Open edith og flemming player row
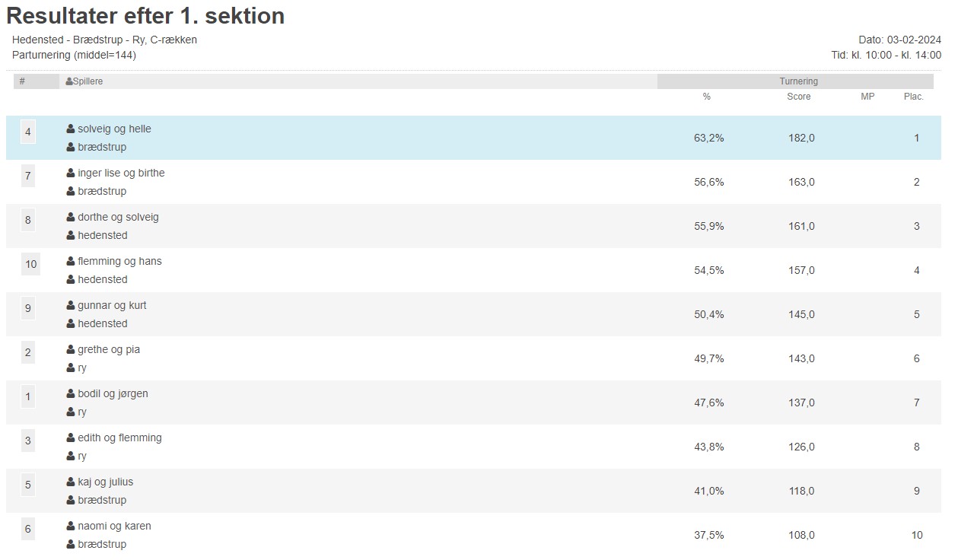 click(119, 438)
